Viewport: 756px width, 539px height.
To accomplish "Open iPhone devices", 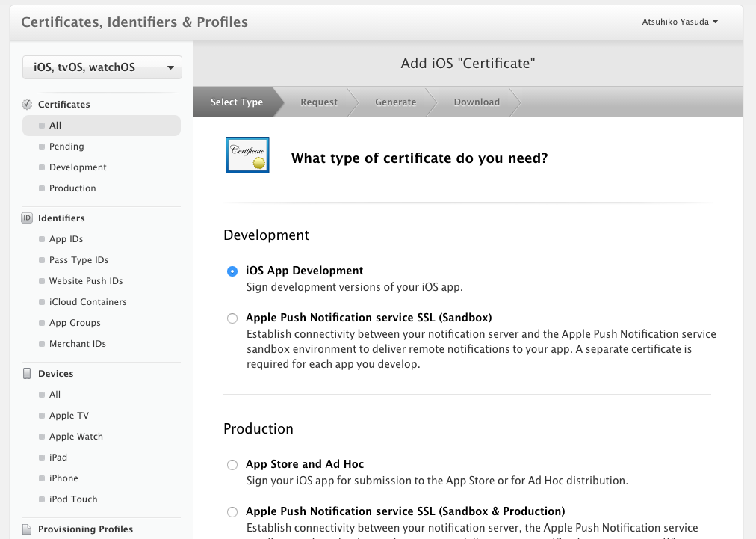I will 63,478.
